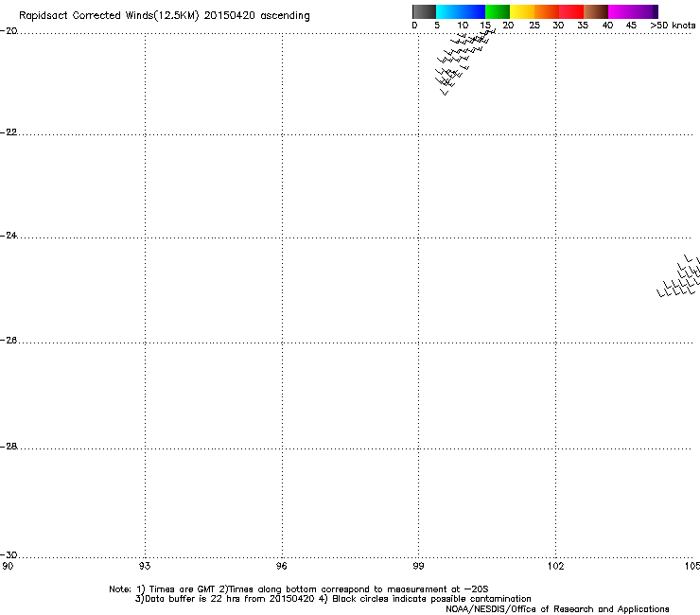Click the '45' legend tick label
700x615 pixels.
point(631,26)
